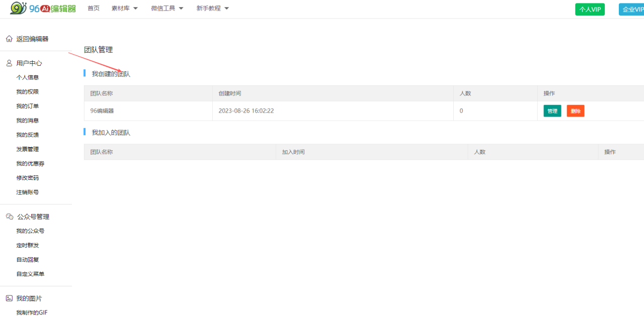Click the picture icon beside 我的图片

[9, 298]
